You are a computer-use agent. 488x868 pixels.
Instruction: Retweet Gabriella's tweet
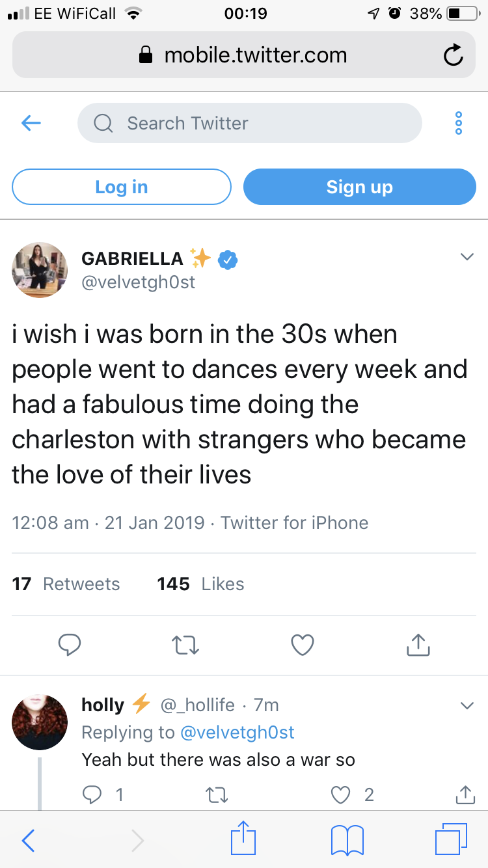(185, 645)
